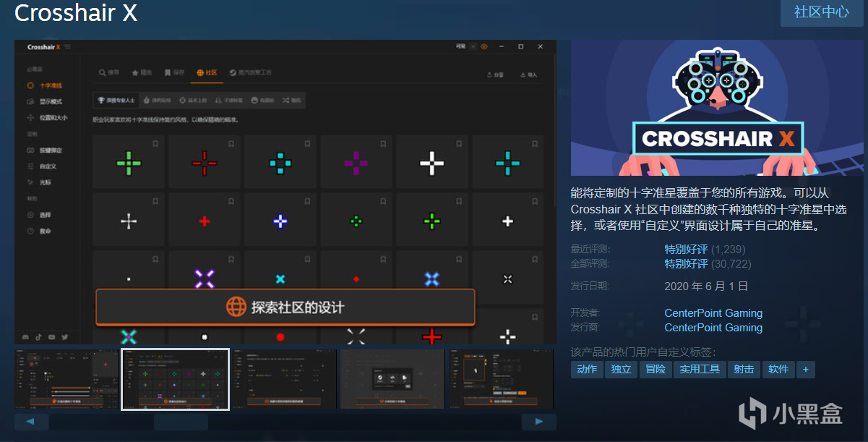
Task: Switch to the 精选 featured tab
Action: 142,73
